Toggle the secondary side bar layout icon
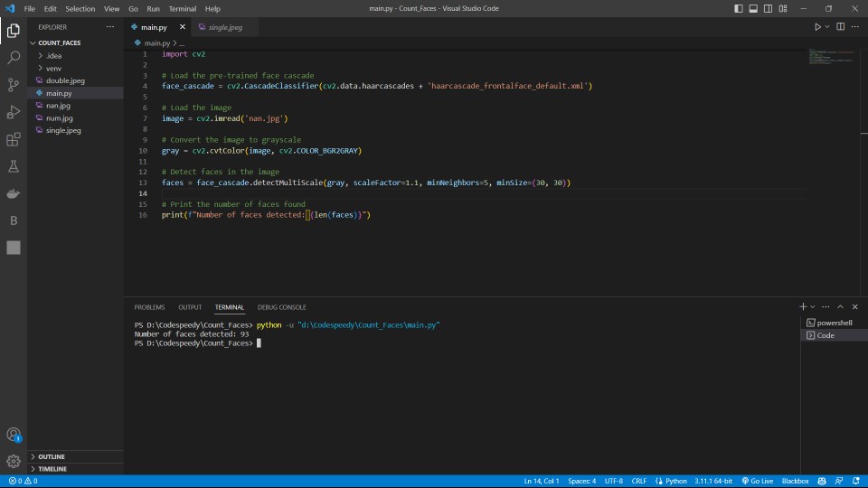 coord(768,8)
